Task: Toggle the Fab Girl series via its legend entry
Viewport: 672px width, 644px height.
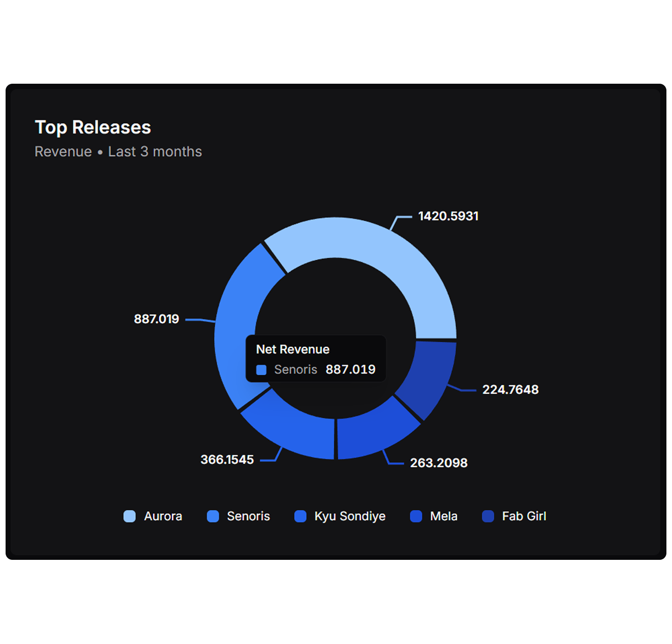Action: (524, 516)
